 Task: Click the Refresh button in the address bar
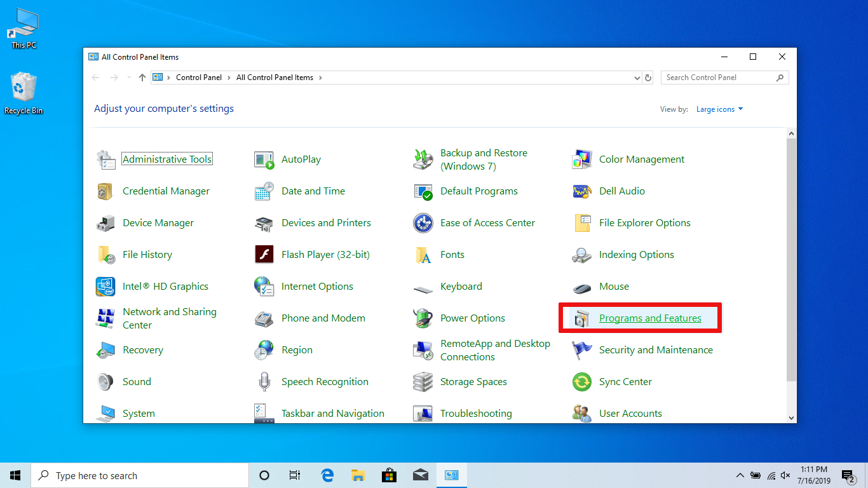pyautogui.click(x=648, y=78)
